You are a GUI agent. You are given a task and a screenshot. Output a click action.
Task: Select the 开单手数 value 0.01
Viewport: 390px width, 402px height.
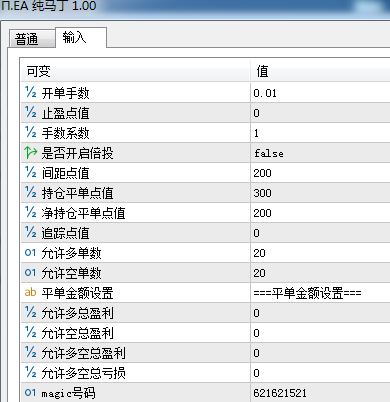321,93
